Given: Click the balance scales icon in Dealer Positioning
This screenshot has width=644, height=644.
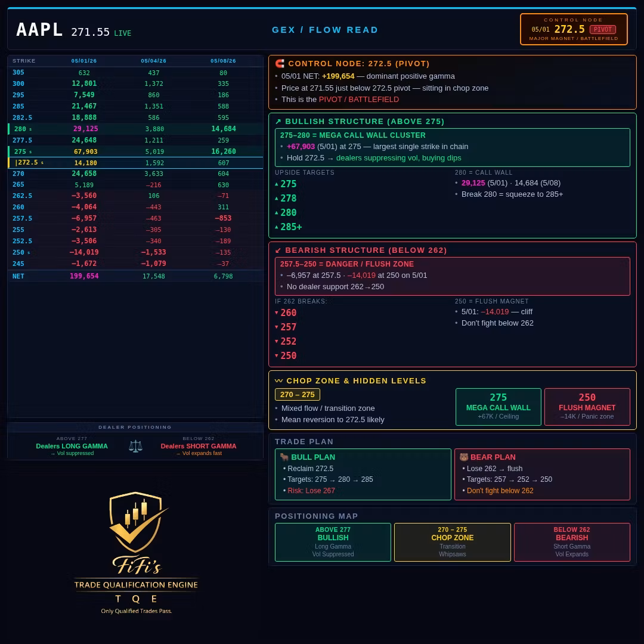Looking at the screenshot, I should coord(135,446).
